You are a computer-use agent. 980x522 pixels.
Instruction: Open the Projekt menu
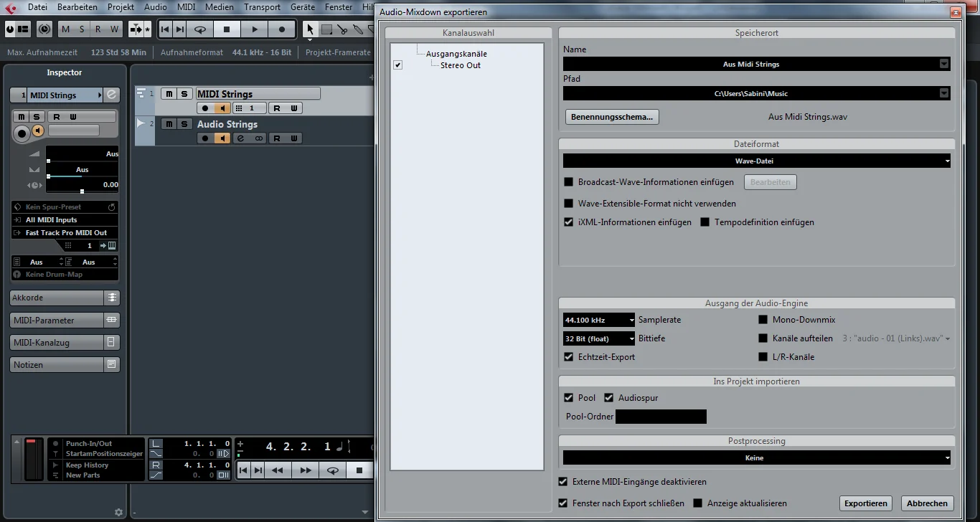(121, 7)
